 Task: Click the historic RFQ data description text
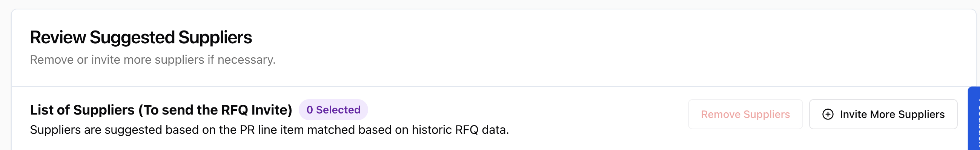coord(269,130)
